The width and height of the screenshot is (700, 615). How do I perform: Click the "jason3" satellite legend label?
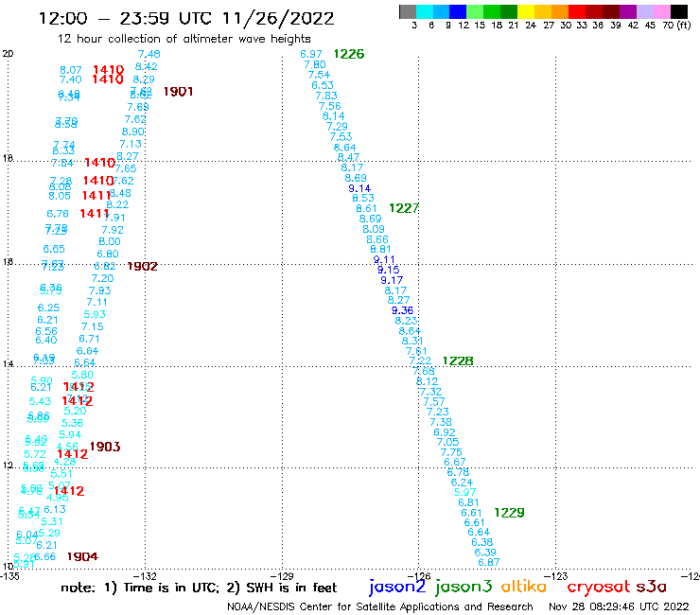tap(464, 587)
